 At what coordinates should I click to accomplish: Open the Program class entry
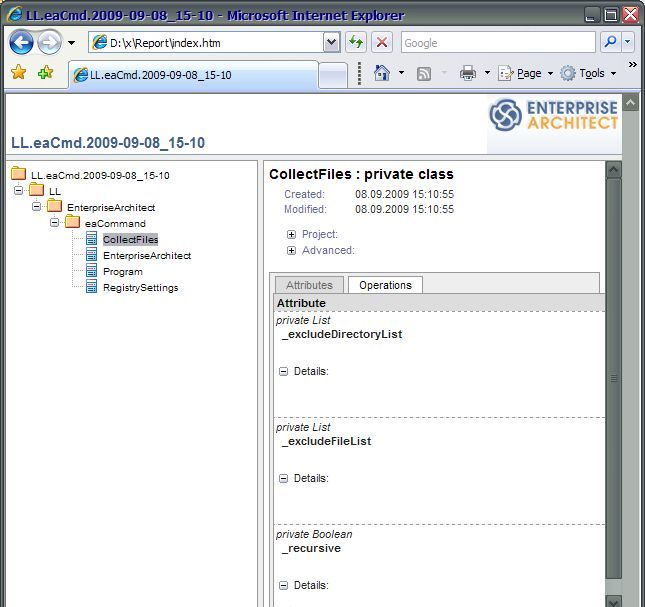[x=123, y=272]
